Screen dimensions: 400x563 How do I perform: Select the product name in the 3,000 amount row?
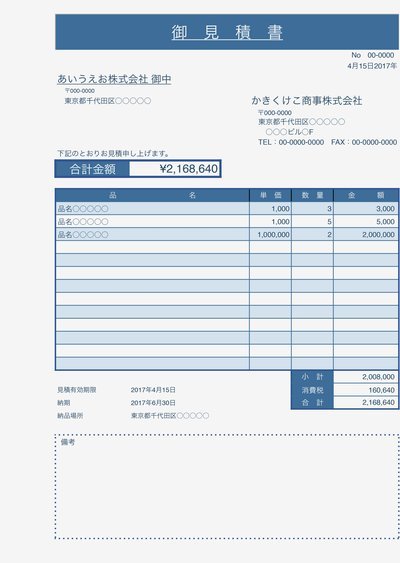[83, 209]
